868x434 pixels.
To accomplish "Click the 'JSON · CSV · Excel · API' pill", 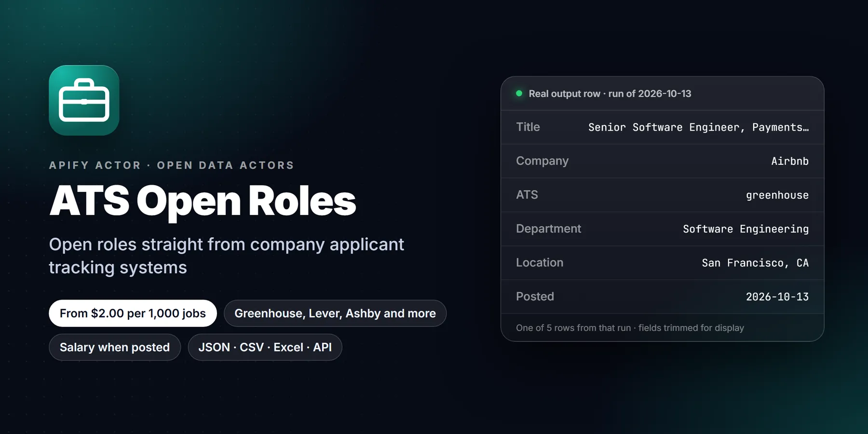I will [265, 347].
